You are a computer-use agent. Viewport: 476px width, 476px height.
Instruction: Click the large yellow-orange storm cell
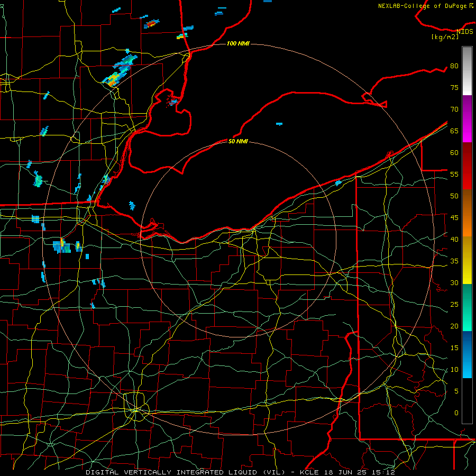pyautogui.click(x=113, y=79)
